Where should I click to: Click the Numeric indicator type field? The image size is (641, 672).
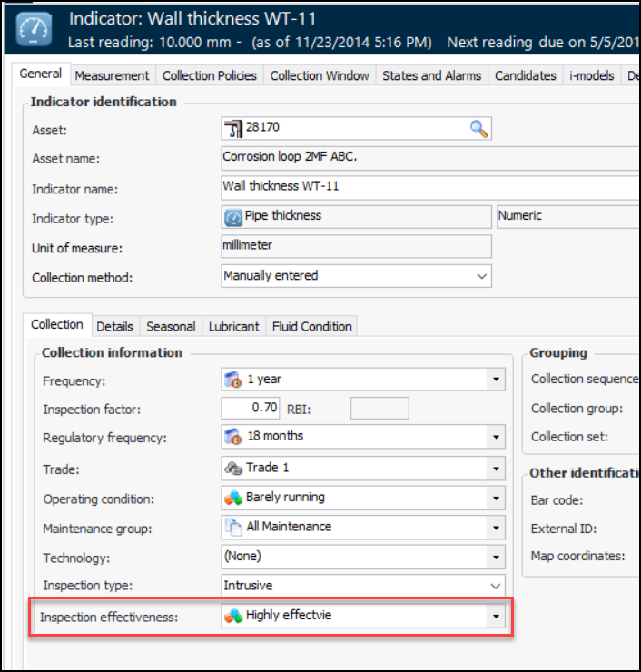(568, 217)
